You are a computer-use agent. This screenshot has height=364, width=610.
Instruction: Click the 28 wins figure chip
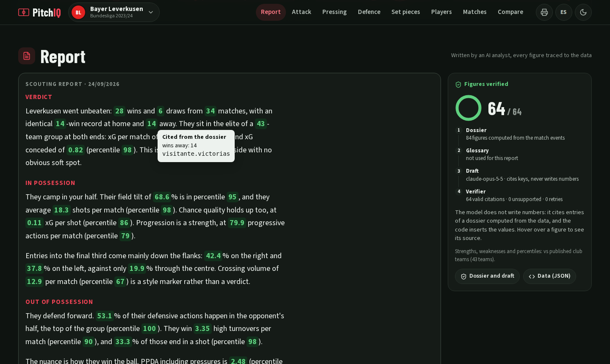pyautogui.click(x=119, y=111)
